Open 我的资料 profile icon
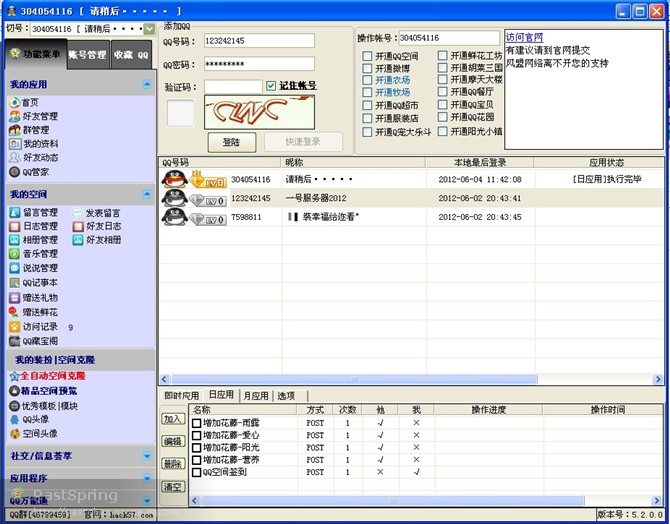 tap(15, 144)
